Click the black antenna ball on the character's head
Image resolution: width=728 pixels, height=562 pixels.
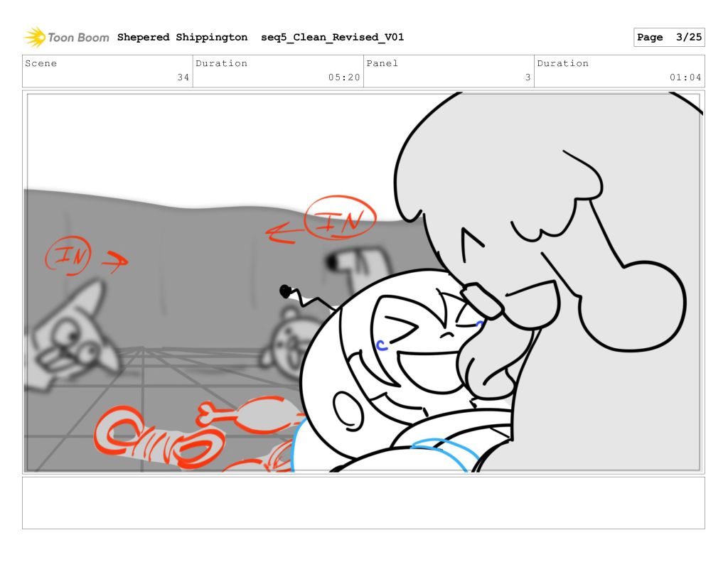point(286,291)
